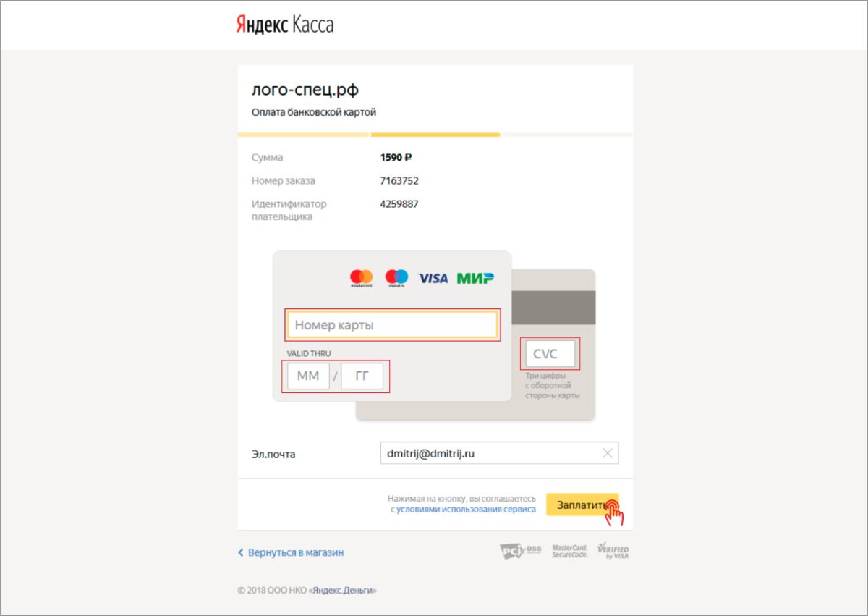Focus the Номер карты input field

392,325
